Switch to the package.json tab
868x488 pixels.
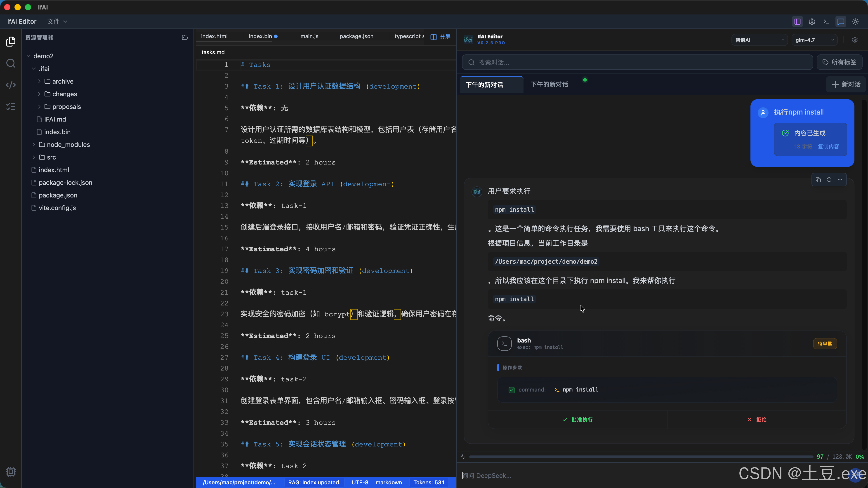(x=356, y=36)
